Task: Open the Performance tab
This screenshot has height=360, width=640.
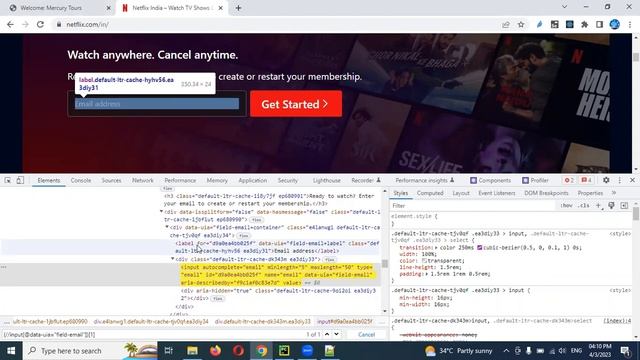Action: (180, 180)
